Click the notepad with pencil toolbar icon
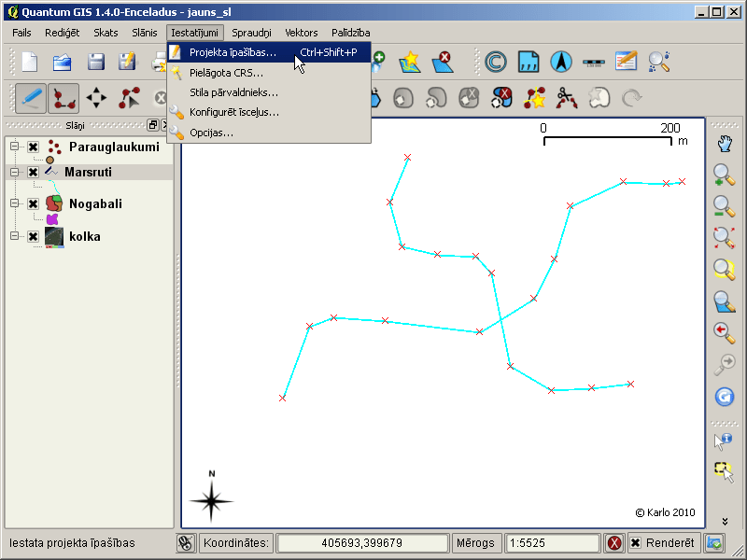Image resolution: width=747 pixels, height=560 pixels. [x=626, y=62]
